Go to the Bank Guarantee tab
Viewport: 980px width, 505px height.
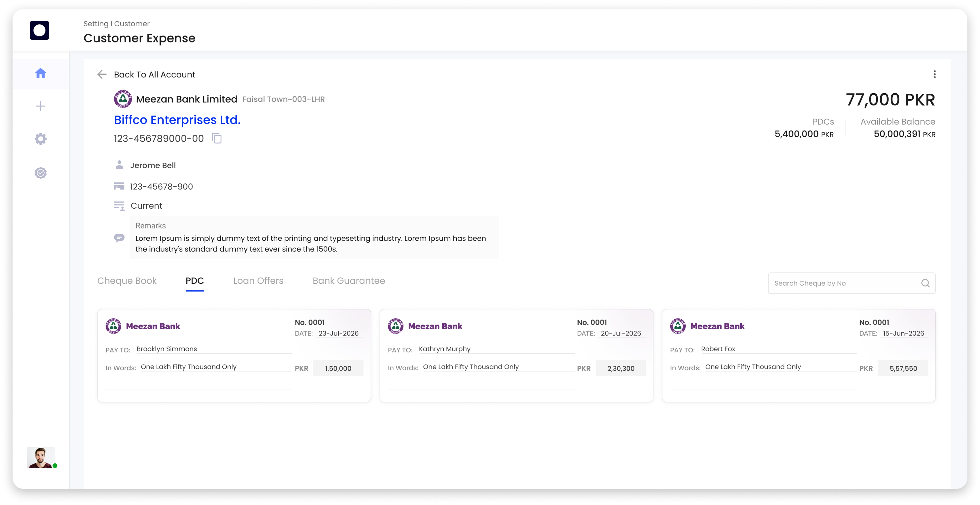[349, 281]
